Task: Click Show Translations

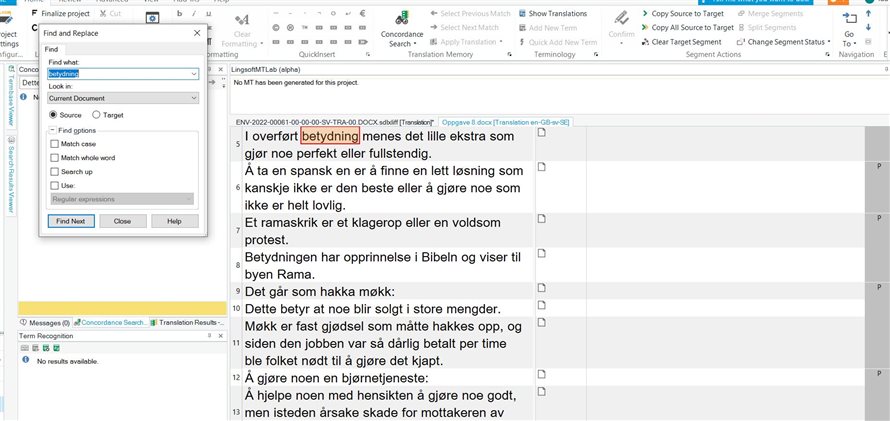Action: coord(553,13)
